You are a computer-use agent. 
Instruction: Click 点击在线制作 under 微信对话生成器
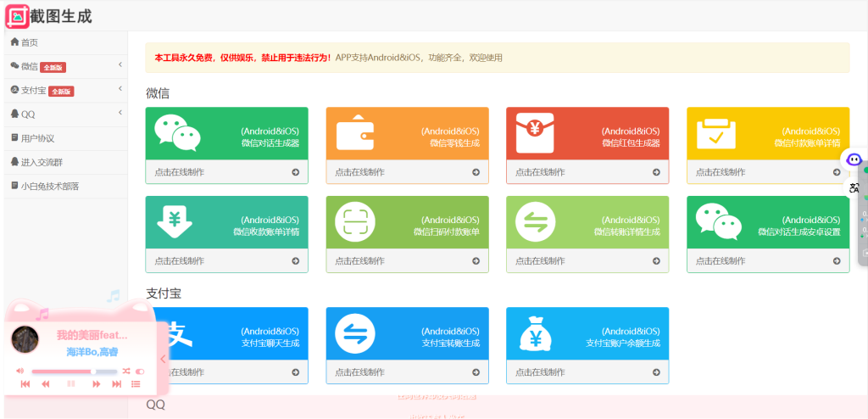(x=180, y=172)
